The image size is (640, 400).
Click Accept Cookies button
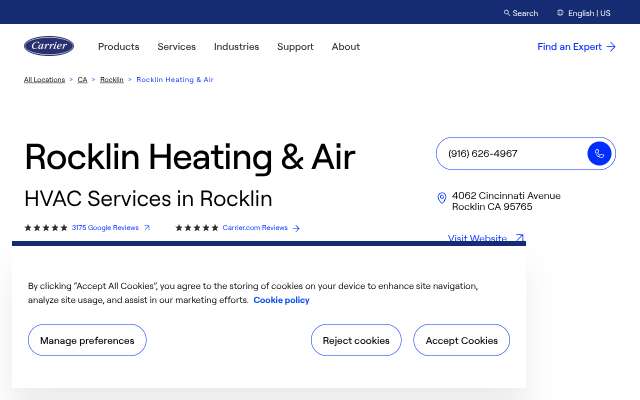pos(461,340)
